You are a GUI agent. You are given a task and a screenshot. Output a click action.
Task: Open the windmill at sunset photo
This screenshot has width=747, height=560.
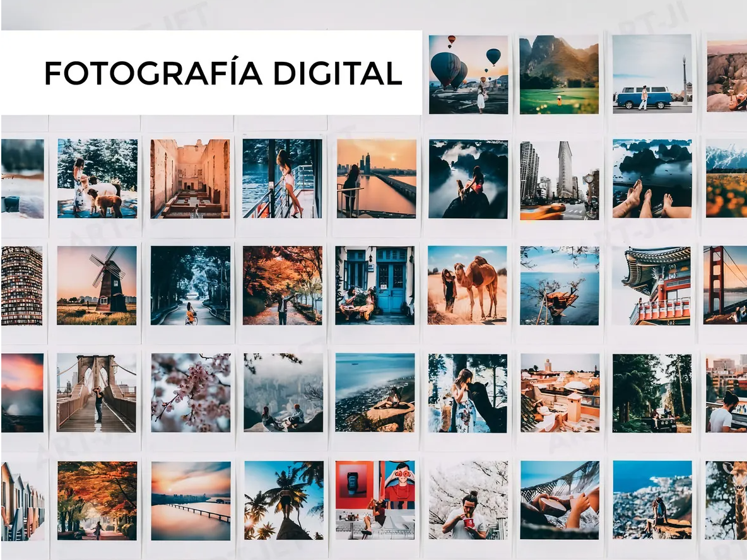[97, 285]
